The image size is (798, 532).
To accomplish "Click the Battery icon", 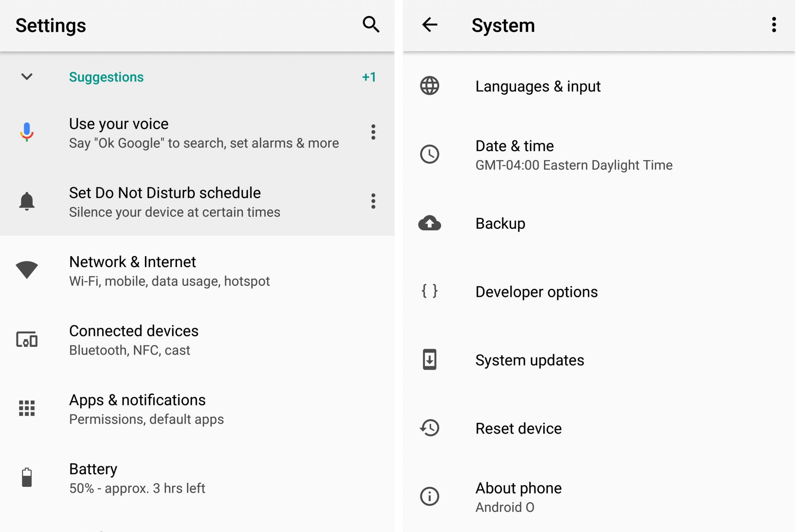I will pyautogui.click(x=26, y=477).
